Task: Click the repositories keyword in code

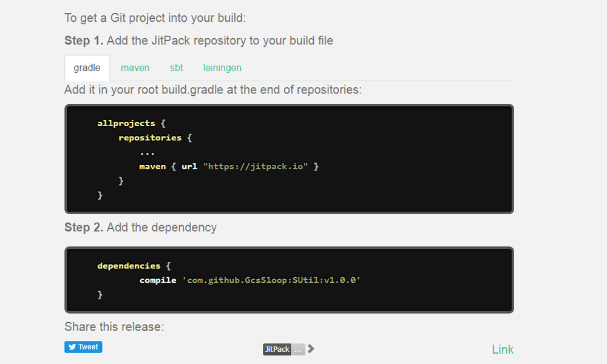Action: (150, 138)
